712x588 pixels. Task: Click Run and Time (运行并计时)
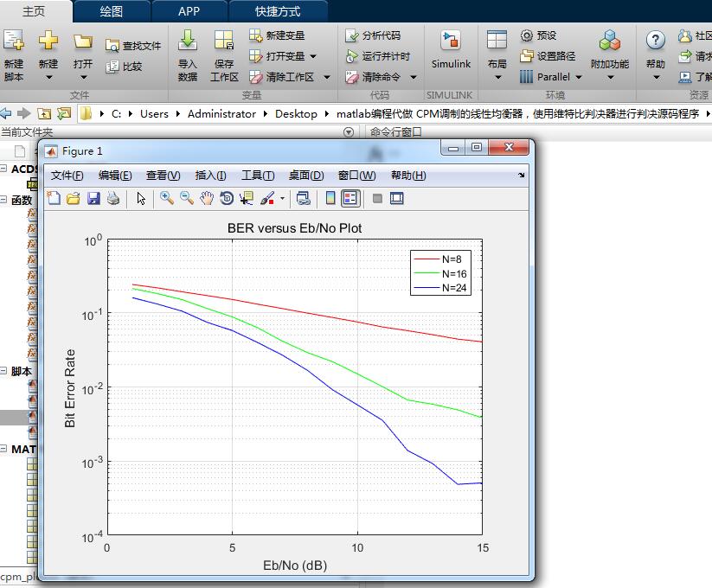378,56
